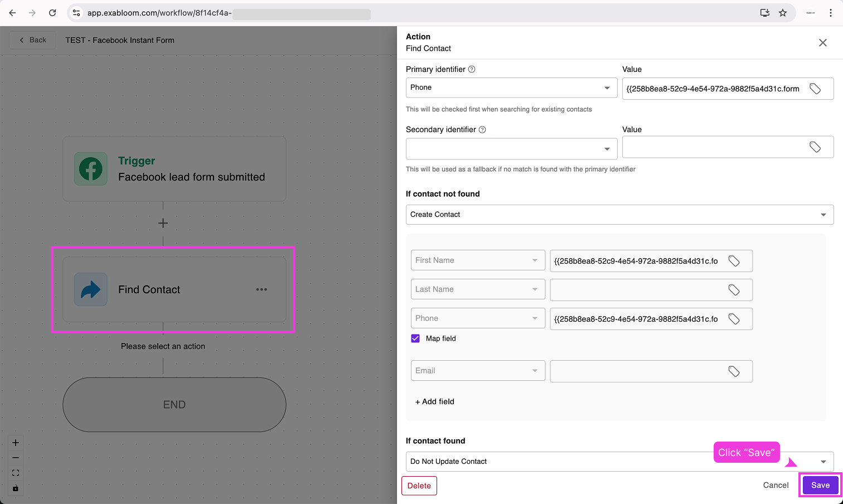The height and width of the screenshot is (504, 843).
Task: Click + Add field to add a mapping
Action: point(434,401)
